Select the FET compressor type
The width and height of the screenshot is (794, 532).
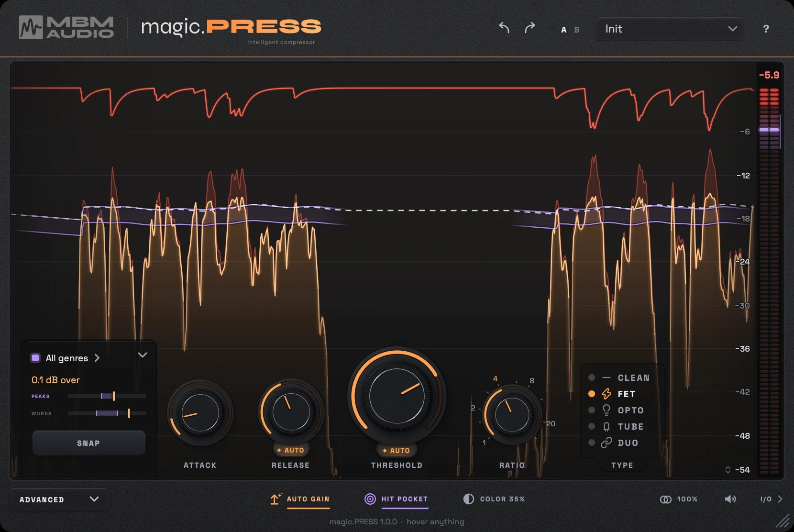click(x=612, y=394)
